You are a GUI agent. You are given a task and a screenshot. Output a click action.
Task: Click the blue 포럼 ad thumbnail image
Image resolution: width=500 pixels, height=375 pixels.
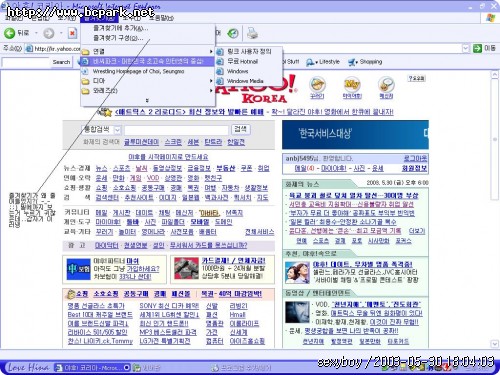78,269
